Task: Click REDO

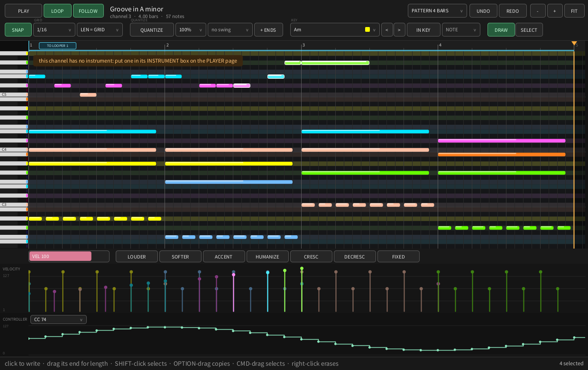Action: [513, 11]
